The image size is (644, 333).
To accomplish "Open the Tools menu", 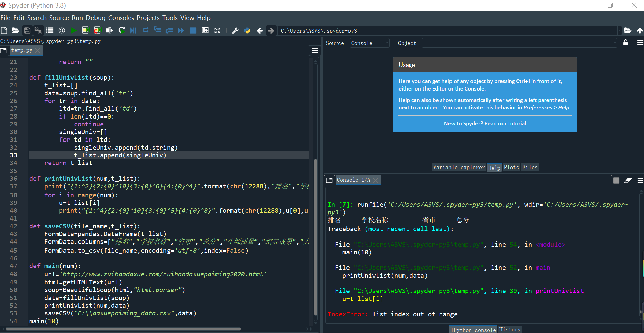I will 170,18.
